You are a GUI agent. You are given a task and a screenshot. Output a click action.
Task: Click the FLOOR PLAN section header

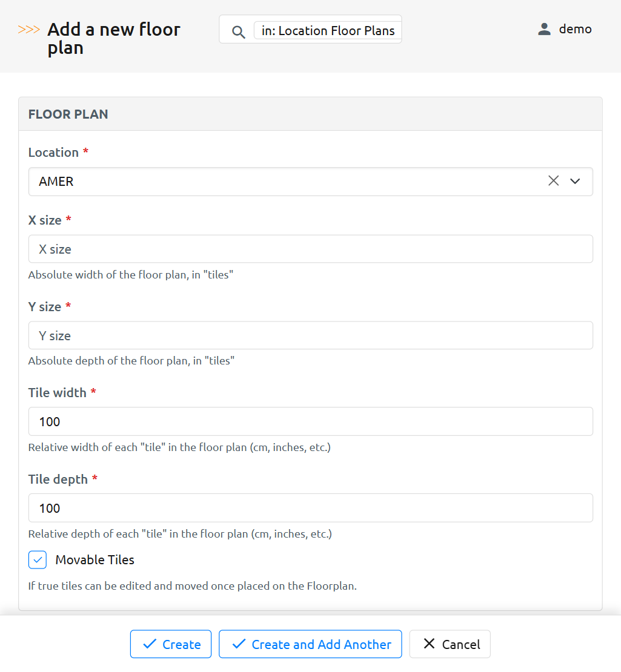pos(68,114)
